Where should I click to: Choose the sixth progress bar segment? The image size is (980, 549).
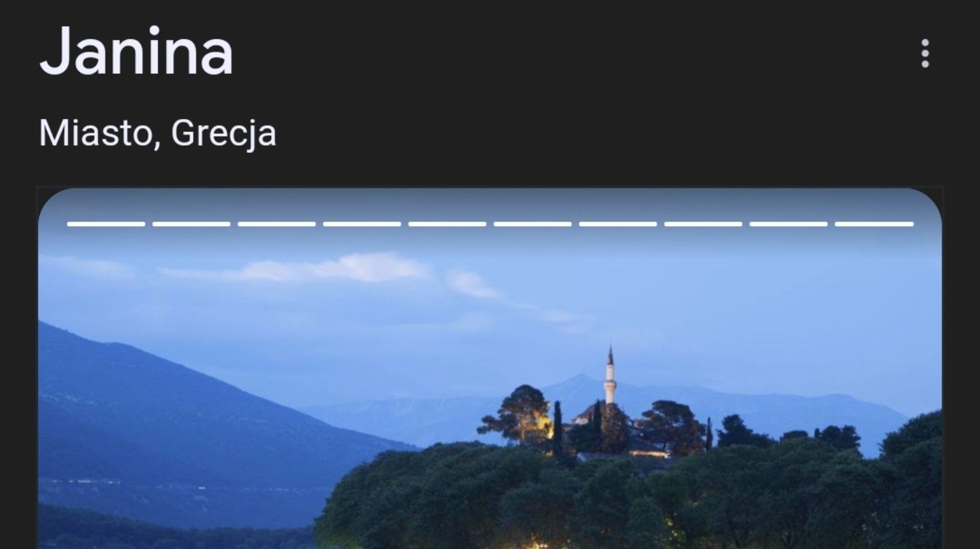click(x=532, y=224)
